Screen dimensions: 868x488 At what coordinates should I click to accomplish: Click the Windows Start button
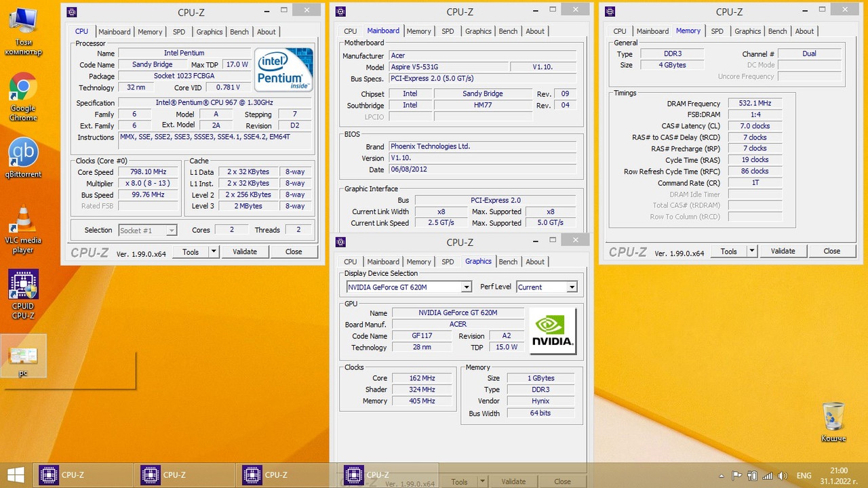[14, 474]
